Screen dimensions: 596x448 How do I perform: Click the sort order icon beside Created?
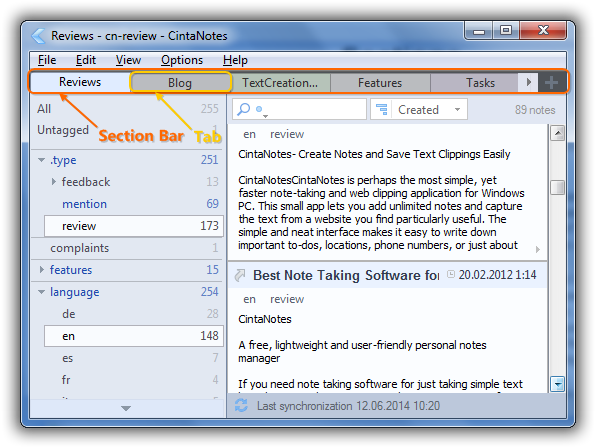382,109
